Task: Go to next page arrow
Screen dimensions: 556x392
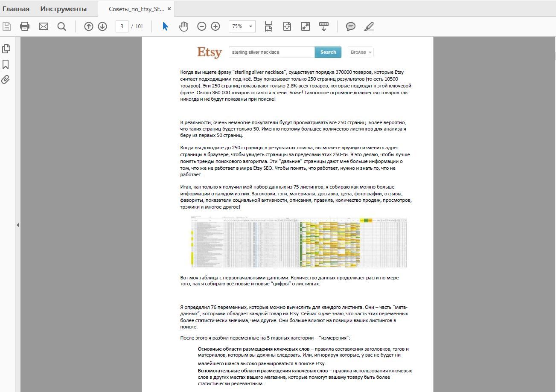Action: point(102,26)
